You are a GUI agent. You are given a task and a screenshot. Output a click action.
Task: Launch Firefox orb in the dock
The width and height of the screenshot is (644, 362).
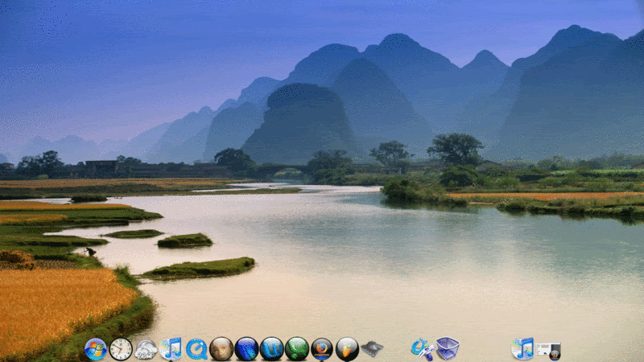click(322, 349)
